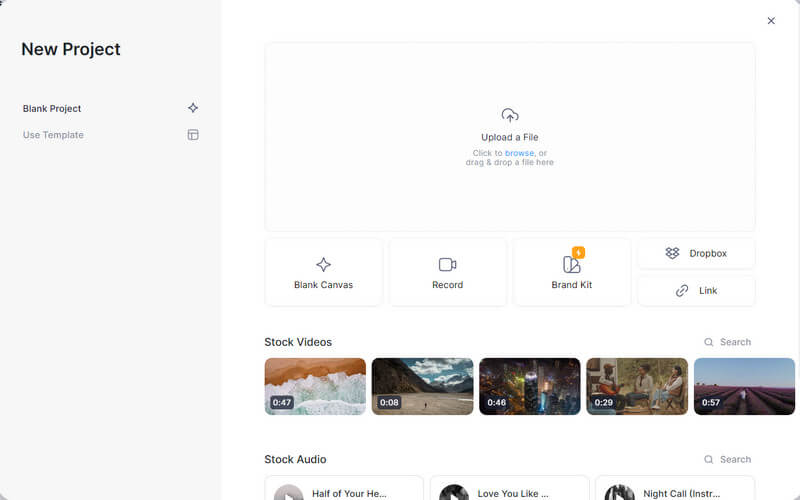
Task: Click the sparkle icon beside Blank Project
Action: (x=193, y=108)
